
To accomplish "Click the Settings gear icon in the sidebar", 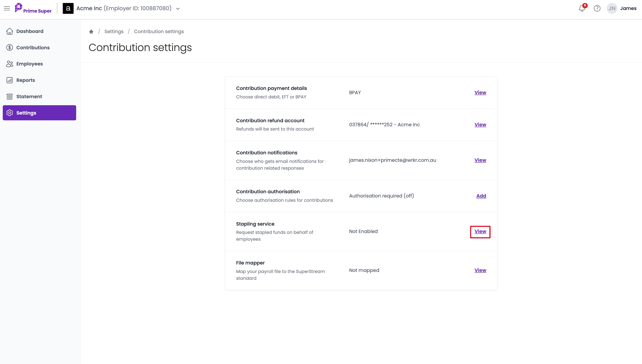I will click(10, 113).
